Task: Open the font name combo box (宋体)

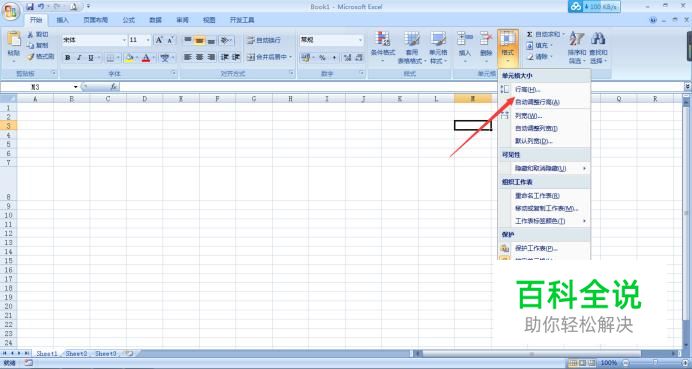Action: (x=94, y=40)
